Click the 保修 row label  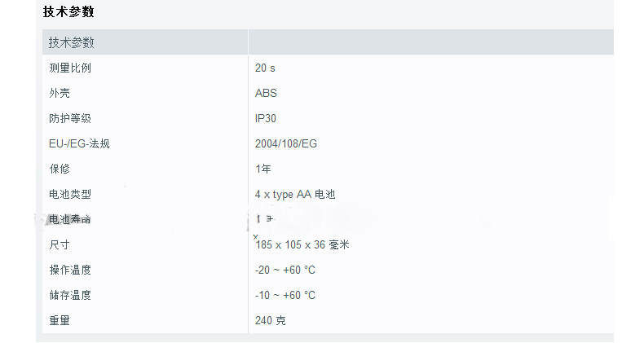click(60, 169)
